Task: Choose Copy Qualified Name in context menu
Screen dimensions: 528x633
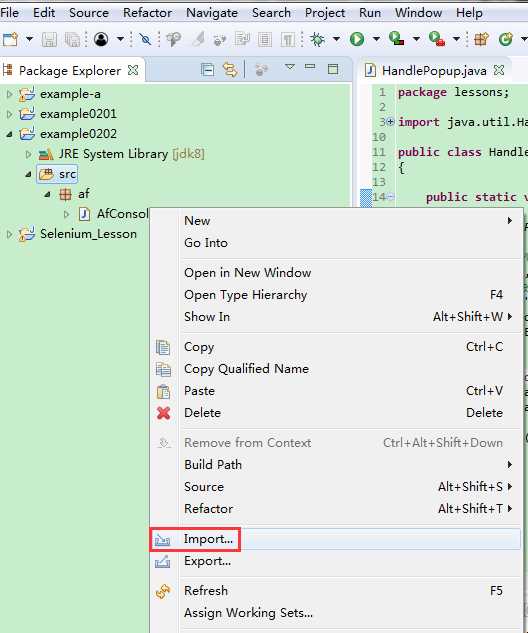Action: click(336, 369)
